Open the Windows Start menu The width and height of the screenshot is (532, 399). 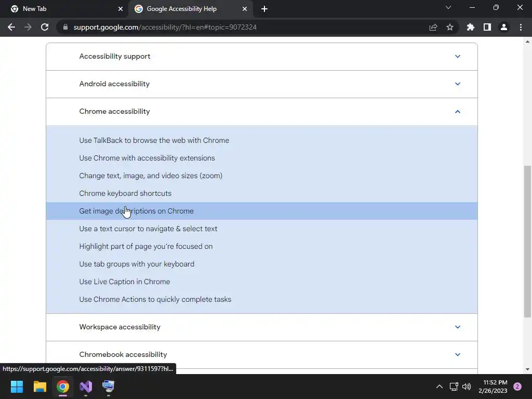tap(17, 387)
